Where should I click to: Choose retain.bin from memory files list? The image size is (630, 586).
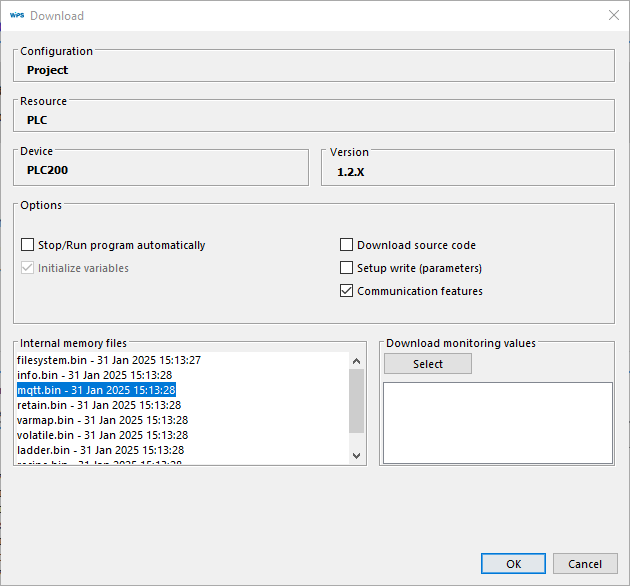pyautogui.click(x=98, y=405)
